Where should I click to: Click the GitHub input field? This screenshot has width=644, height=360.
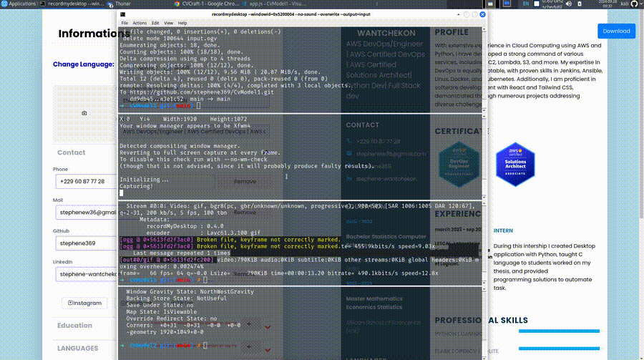pyautogui.click(x=86, y=243)
